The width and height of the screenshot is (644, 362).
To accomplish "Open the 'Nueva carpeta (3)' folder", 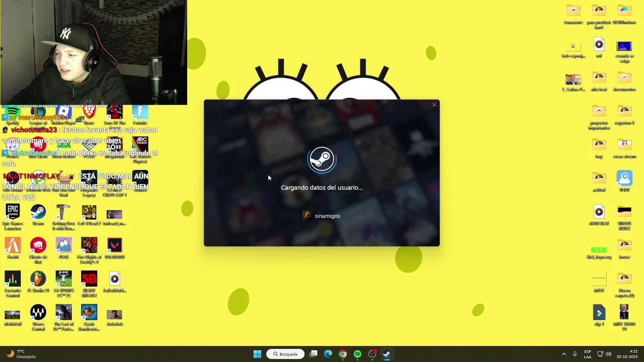I will [x=624, y=285].
